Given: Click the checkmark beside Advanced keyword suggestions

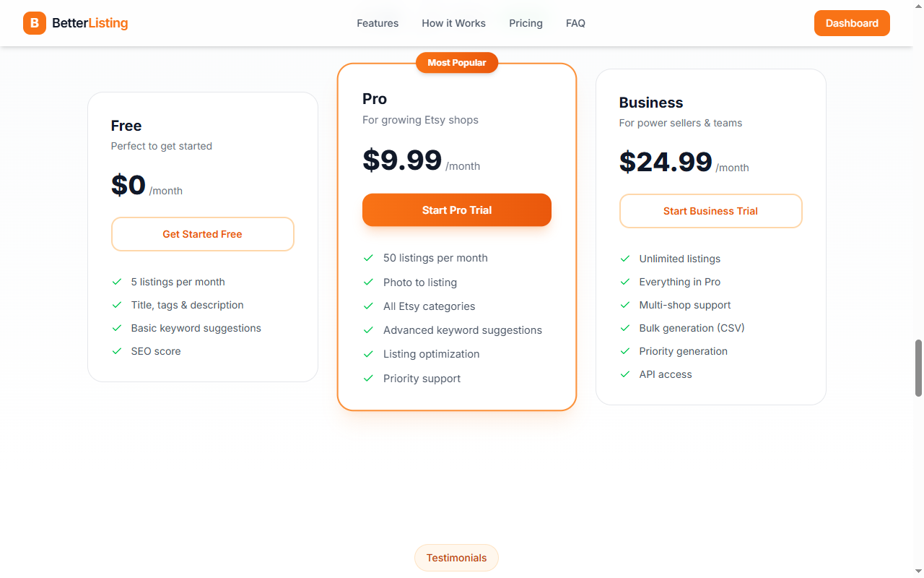Looking at the screenshot, I should 369,329.
